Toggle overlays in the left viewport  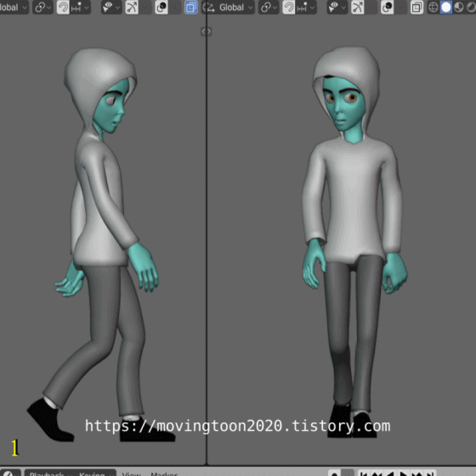pyautogui.click(x=161, y=8)
